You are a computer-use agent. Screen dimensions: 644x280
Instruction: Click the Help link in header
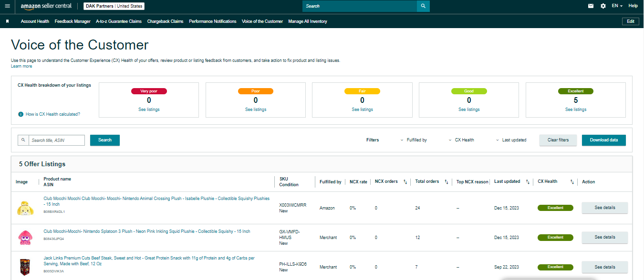[x=633, y=6]
